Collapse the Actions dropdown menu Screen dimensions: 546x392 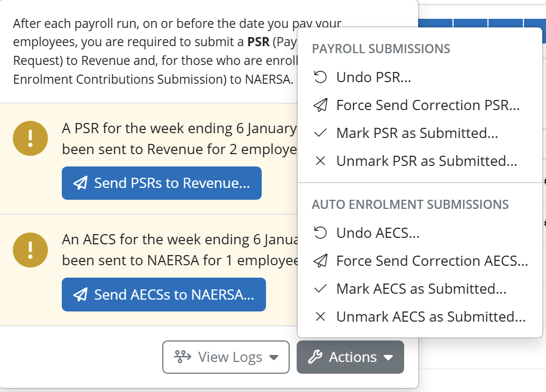tap(350, 357)
